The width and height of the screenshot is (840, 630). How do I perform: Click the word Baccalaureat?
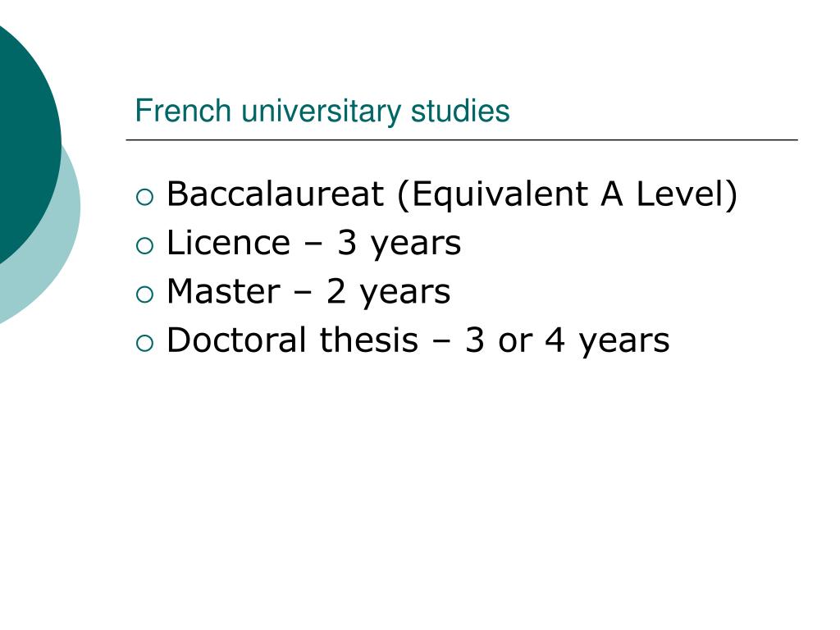[276, 194]
